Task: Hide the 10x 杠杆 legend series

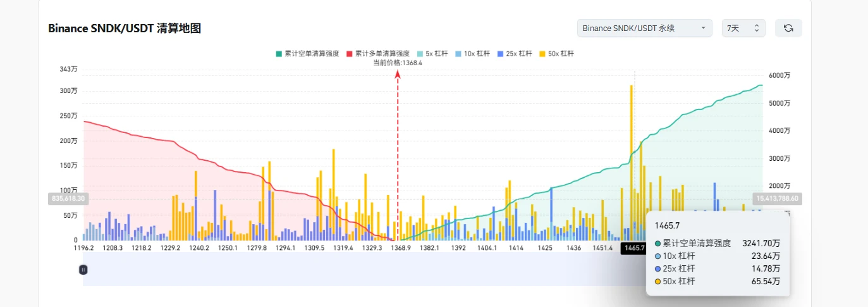Action: (x=472, y=54)
